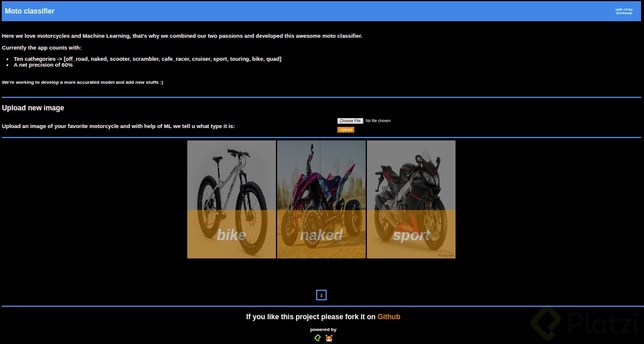
Task: Click page number 1 in pagination
Action: 321,295
